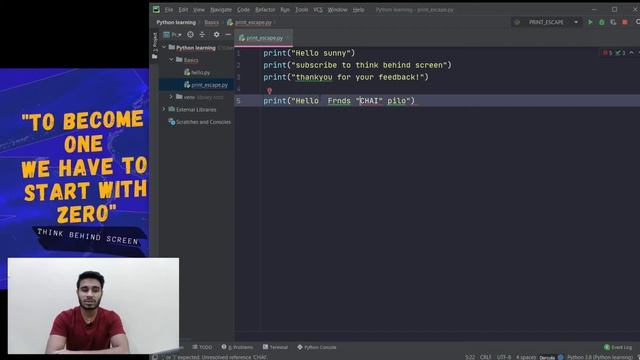640x360 pixels.
Task: Select Scratches and Consoles in project tree
Action: (x=200, y=122)
